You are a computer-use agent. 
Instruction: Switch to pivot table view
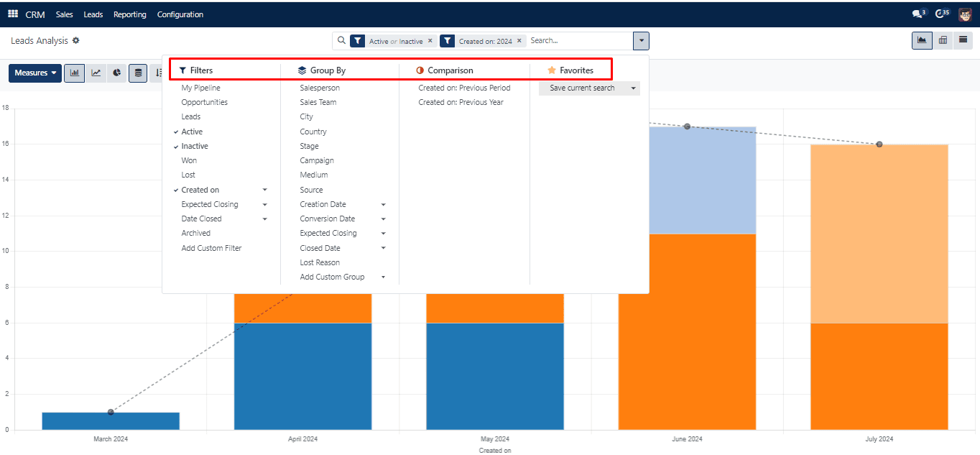(943, 40)
